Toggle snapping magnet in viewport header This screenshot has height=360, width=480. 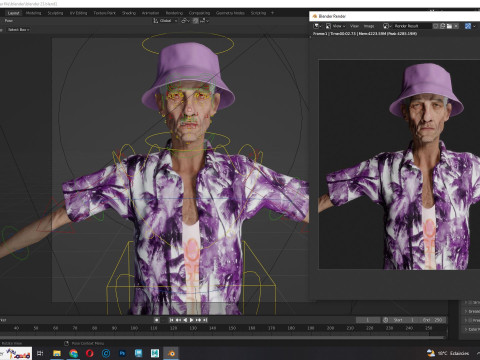(x=195, y=21)
